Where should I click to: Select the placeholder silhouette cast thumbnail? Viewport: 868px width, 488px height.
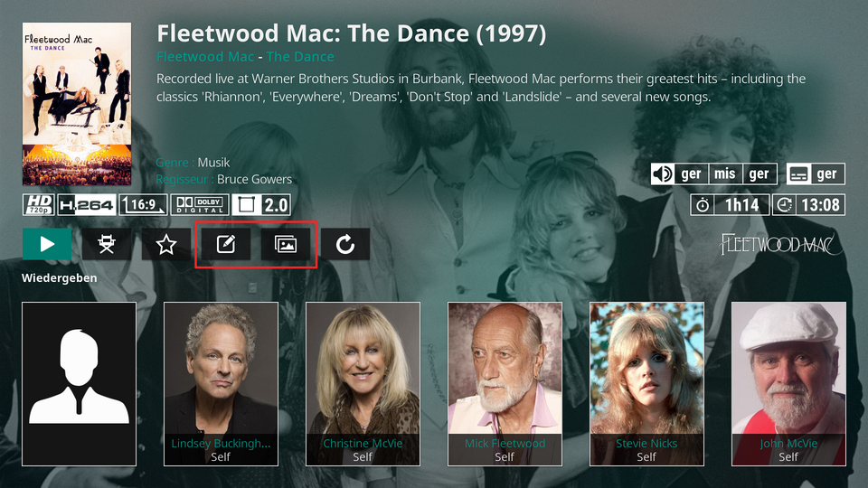coord(80,384)
